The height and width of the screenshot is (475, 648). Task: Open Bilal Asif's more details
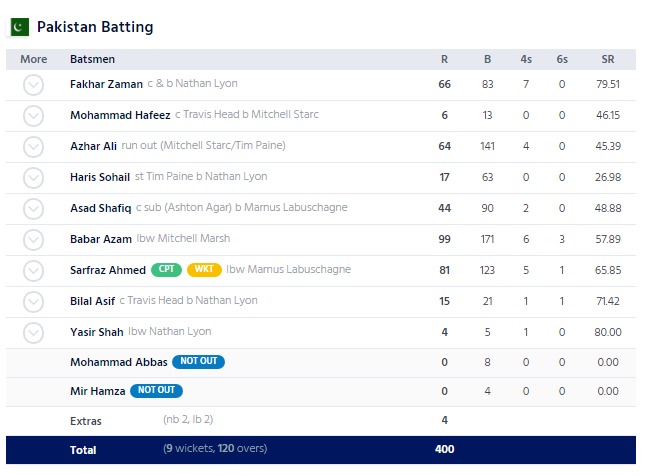coord(34,301)
